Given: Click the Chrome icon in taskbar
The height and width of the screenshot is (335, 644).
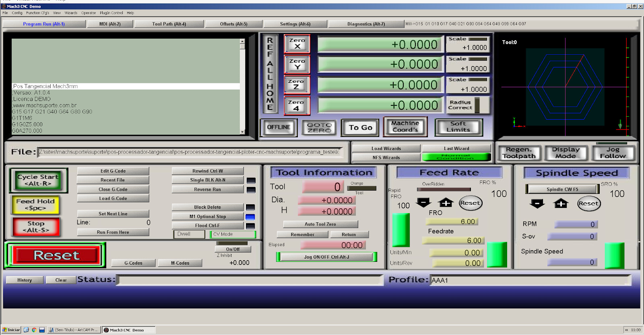Looking at the screenshot, I should tap(34, 330).
